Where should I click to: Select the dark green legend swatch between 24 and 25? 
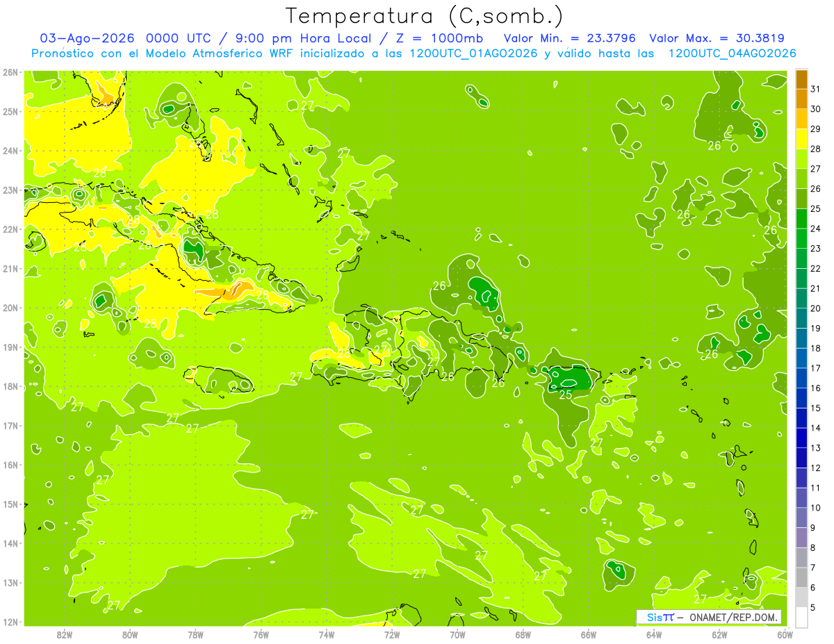(x=801, y=218)
